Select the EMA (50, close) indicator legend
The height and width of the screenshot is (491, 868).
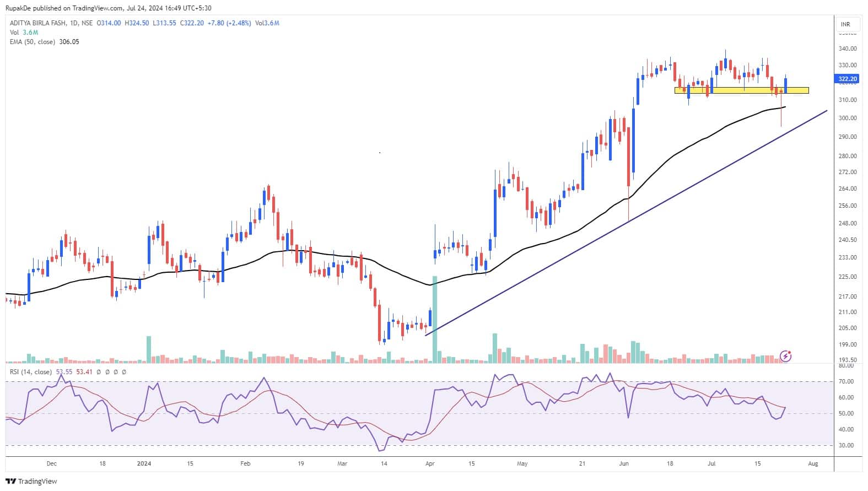pos(33,42)
